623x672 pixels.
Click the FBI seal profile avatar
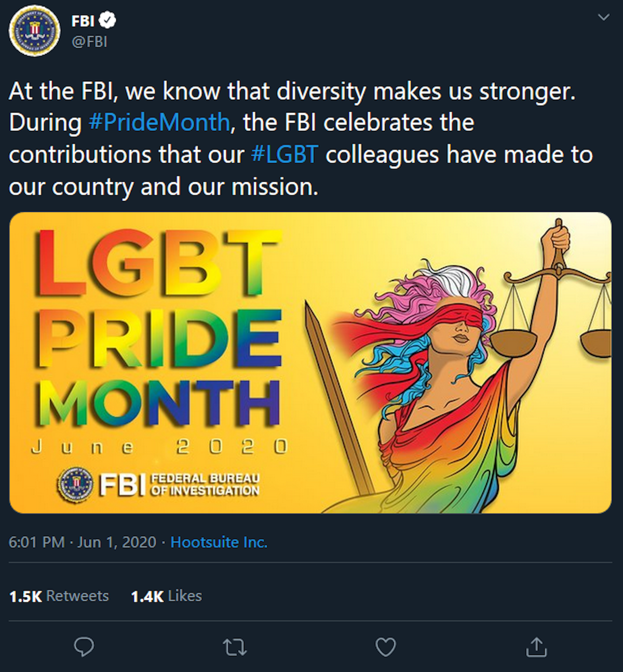click(34, 31)
